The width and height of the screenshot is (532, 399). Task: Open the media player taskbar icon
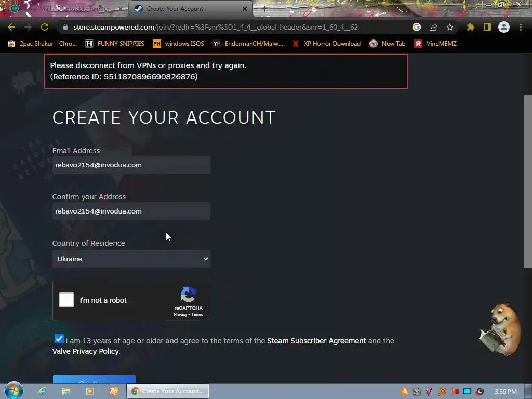pos(89,391)
